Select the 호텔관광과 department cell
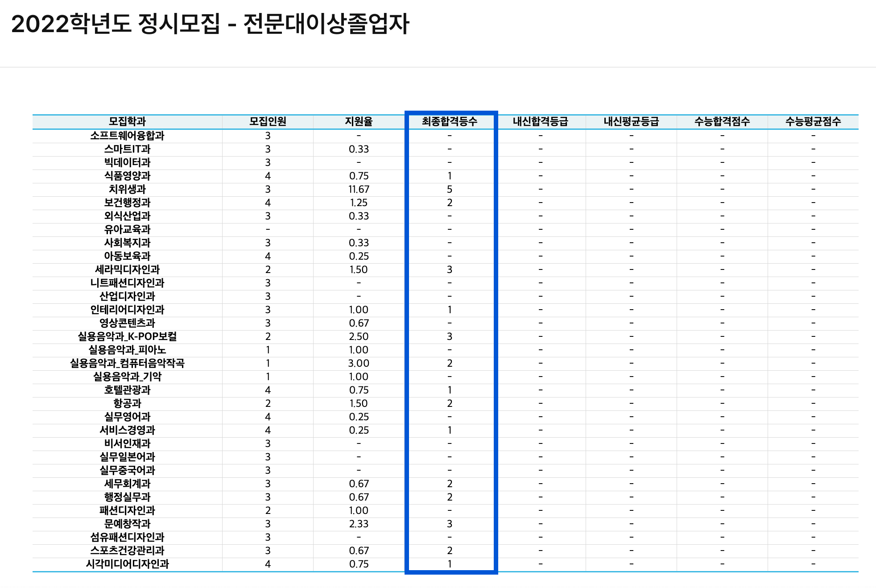The image size is (876, 588). click(128, 390)
